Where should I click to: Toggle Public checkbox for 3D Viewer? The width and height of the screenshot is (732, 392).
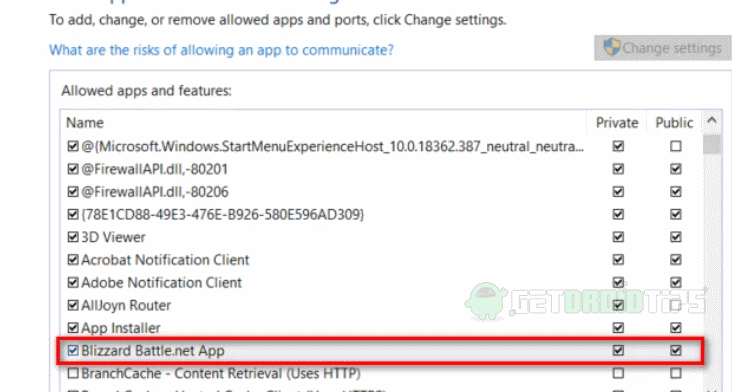[676, 237]
